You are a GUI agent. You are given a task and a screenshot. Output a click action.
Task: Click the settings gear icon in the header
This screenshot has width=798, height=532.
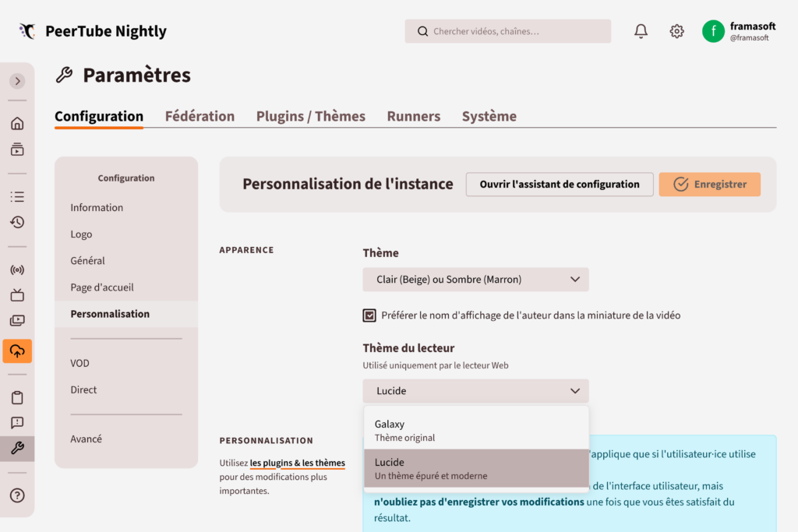[x=676, y=31]
